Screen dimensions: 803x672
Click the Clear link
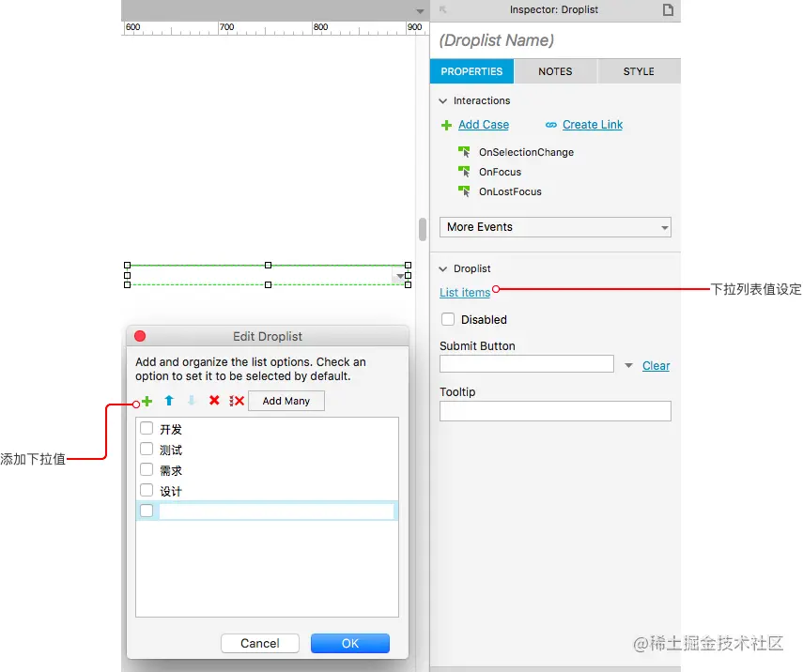(x=656, y=365)
